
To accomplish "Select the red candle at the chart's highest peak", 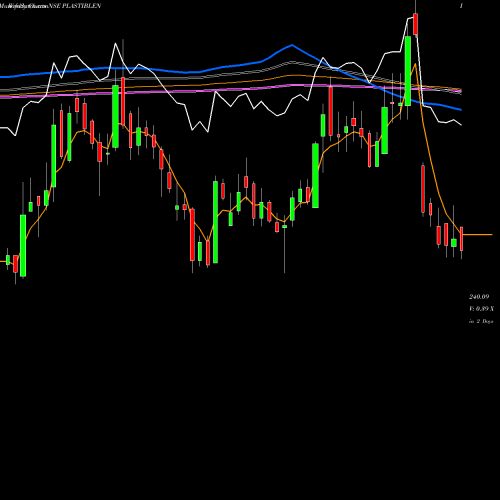I will tap(415, 24).
